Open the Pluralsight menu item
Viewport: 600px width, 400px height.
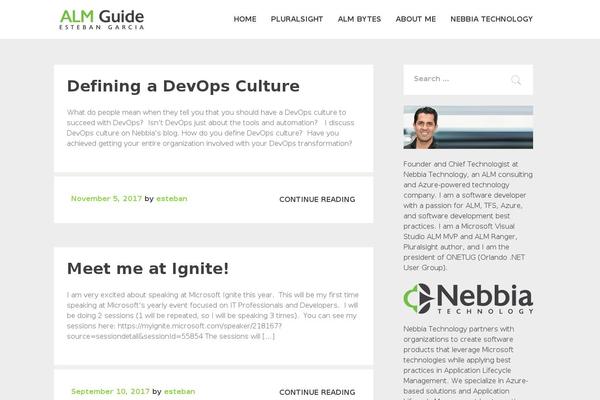pyautogui.click(x=297, y=19)
